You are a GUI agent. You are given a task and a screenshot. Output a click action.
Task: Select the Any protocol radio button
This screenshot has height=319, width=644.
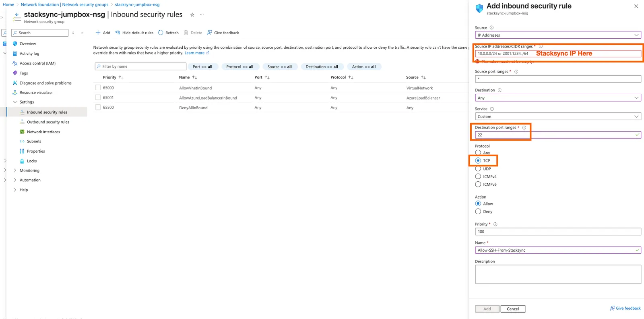[478, 153]
